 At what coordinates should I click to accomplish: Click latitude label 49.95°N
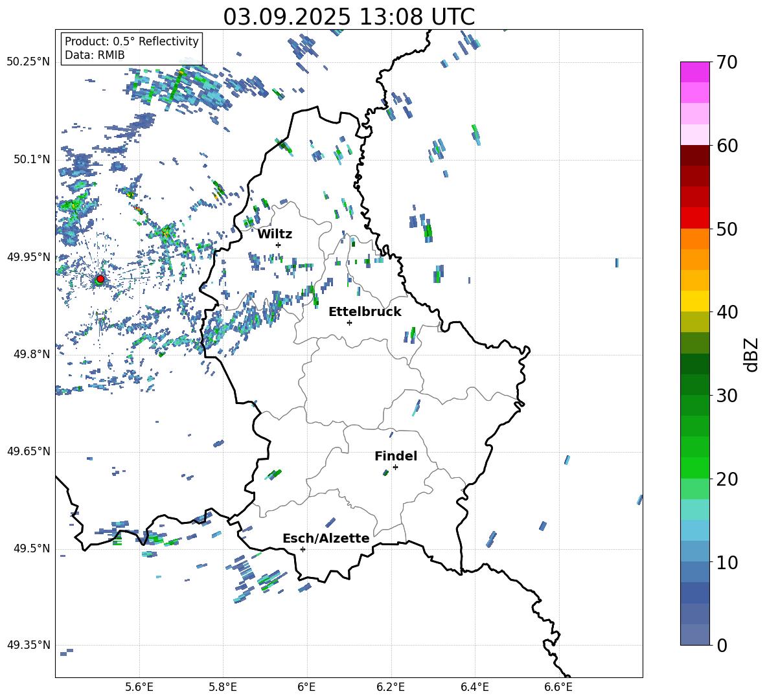click(x=29, y=256)
